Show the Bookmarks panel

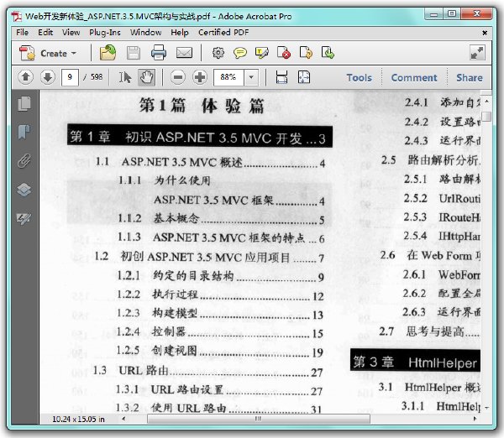pos(24,132)
